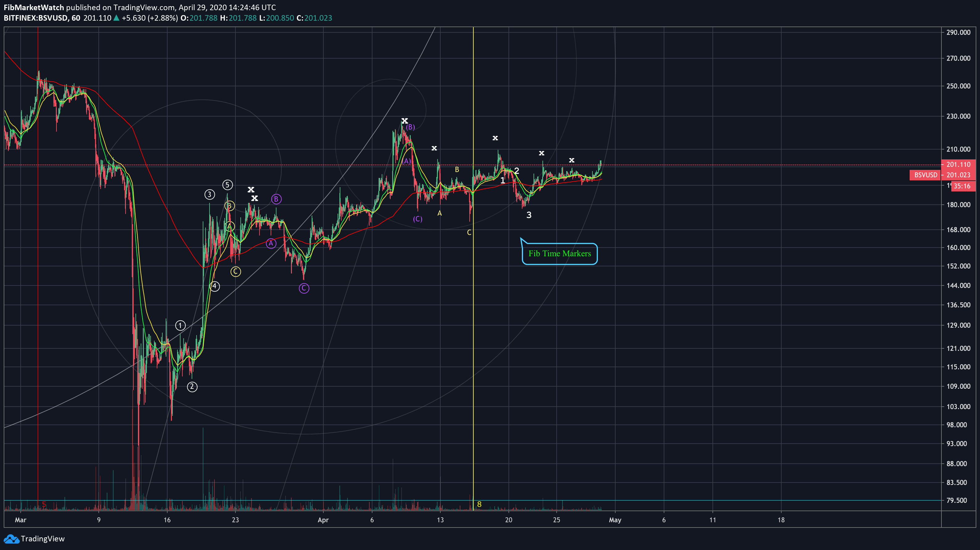Select the circled white wave 3 label
Image resolution: width=980 pixels, height=550 pixels.
(210, 195)
